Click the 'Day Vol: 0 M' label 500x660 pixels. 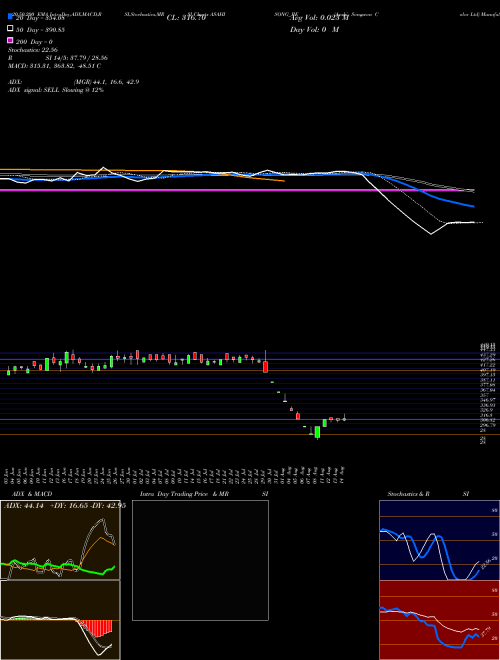(x=314, y=29)
